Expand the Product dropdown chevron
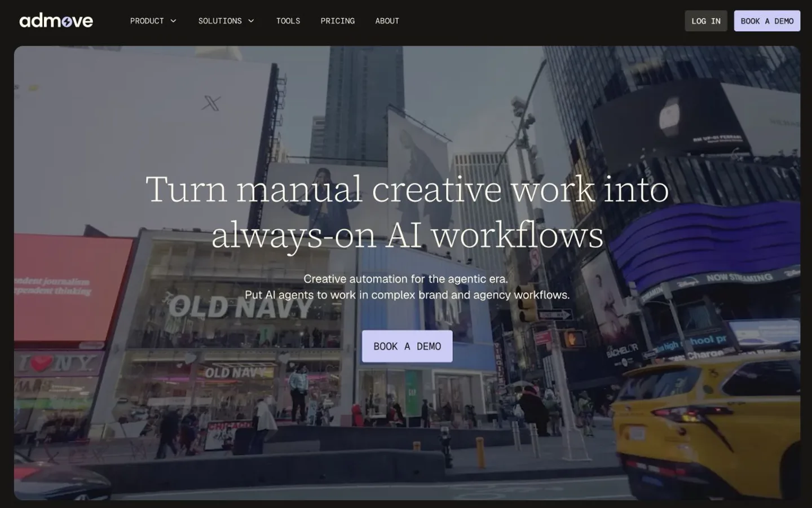Viewport: 812px width, 508px height. coord(173,21)
